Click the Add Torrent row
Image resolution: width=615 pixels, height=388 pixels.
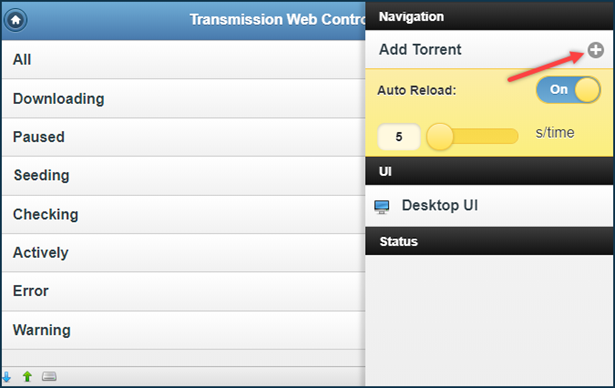click(489, 49)
